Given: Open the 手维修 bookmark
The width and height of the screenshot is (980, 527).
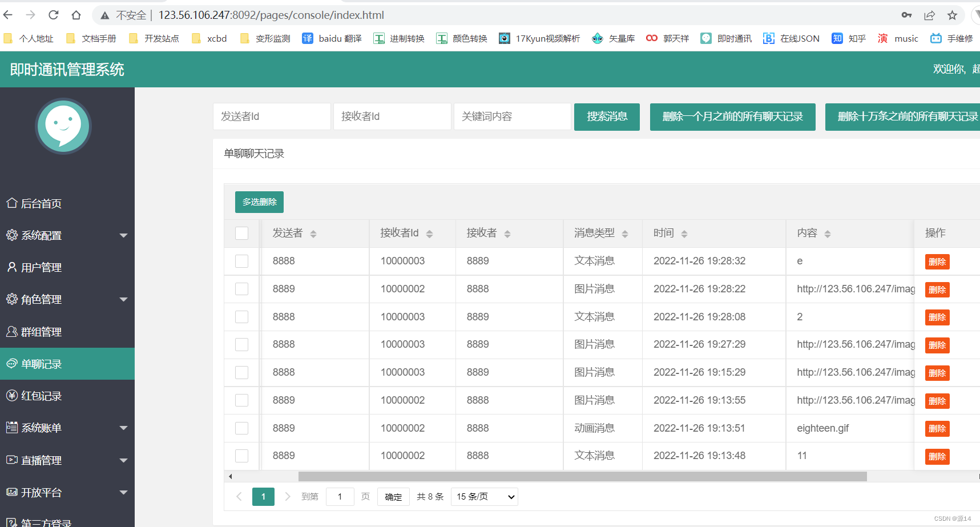Looking at the screenshot, I should point(951,38).
